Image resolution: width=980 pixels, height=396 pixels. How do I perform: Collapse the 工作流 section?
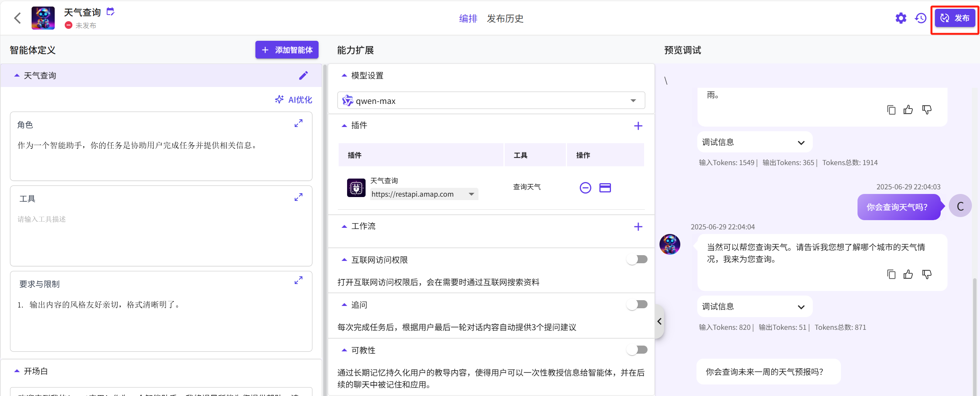tap(344, 226)
